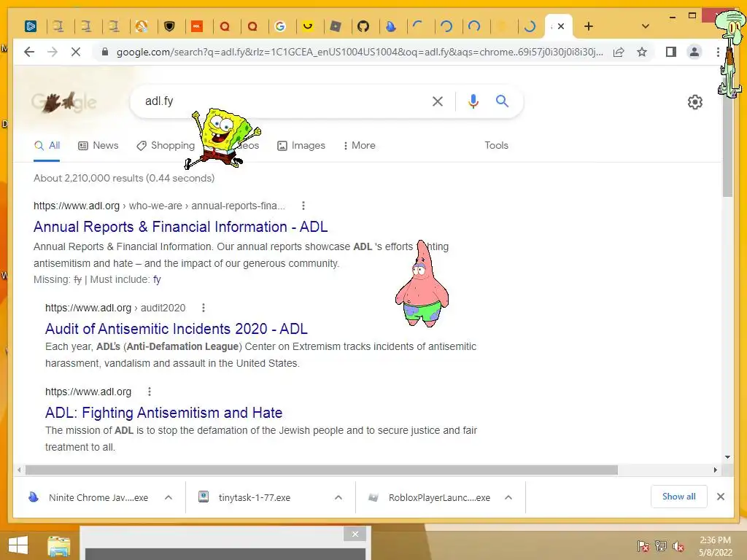This screenshot has width=747, height=560.
Task: Stop loading the current page
Action: 76,52
